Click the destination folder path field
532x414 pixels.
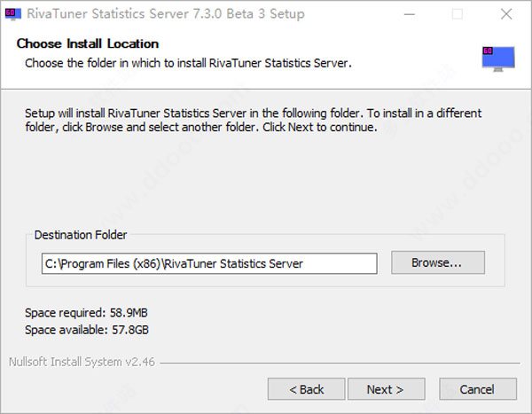pyautogui.click(x=209, y=263)
